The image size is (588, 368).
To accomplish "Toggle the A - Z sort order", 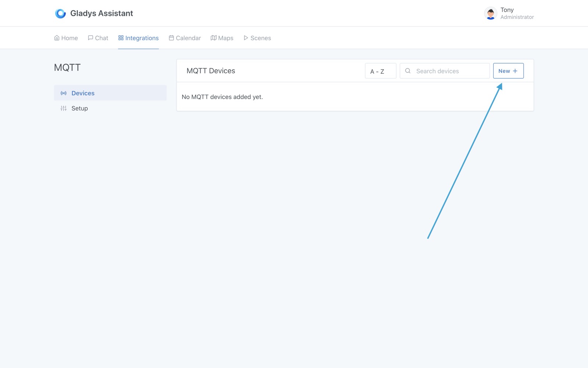I will pyautogui.click(x=380, y=71).
